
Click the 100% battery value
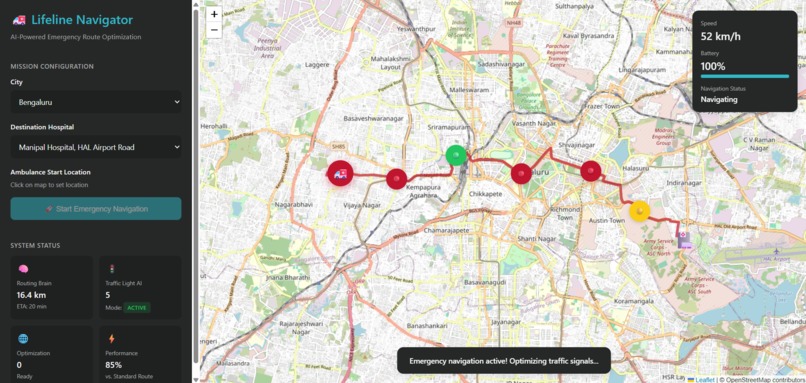click(x=713, y=66)
